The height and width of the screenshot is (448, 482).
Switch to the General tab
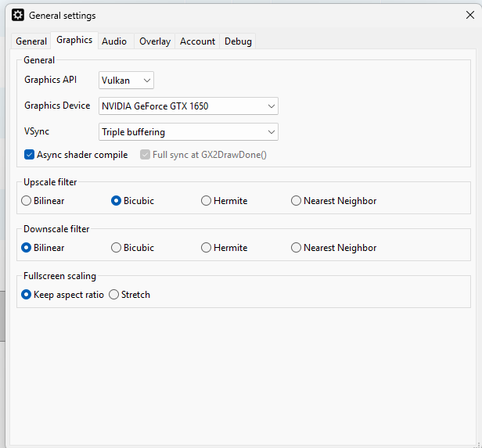tap(31, 41)
